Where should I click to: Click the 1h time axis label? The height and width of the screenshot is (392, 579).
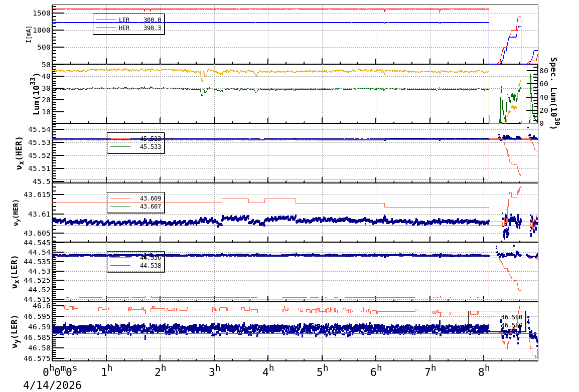[x=107, y=371]
